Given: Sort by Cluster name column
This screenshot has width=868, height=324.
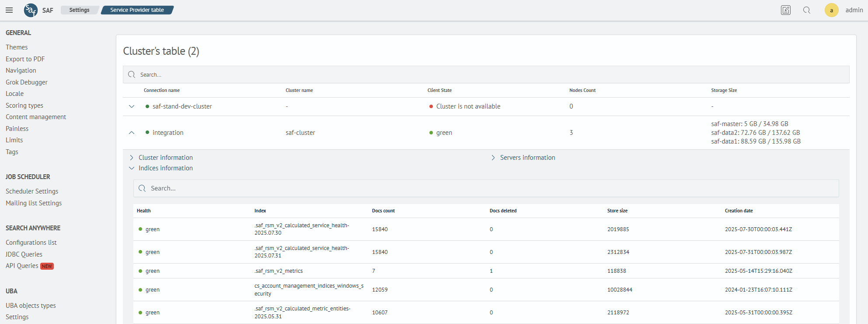Looking at the screenshot, I should point(299,90).
